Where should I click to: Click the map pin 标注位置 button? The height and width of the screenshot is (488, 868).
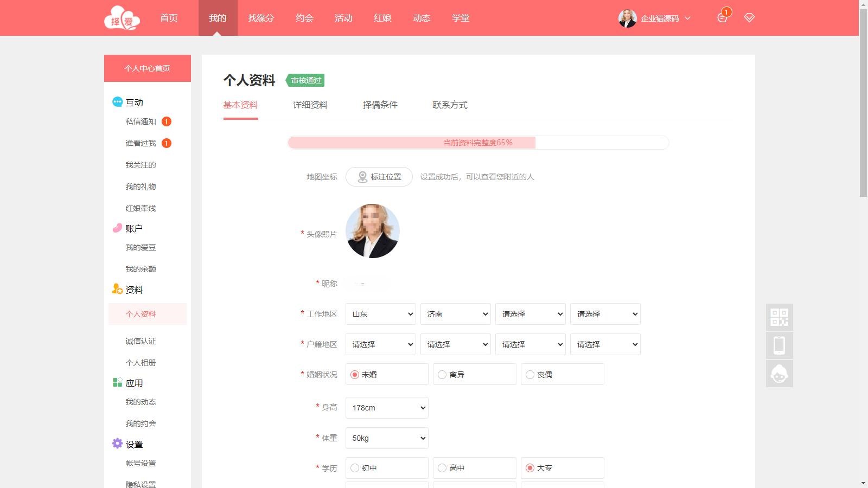(x=379, y=177)
